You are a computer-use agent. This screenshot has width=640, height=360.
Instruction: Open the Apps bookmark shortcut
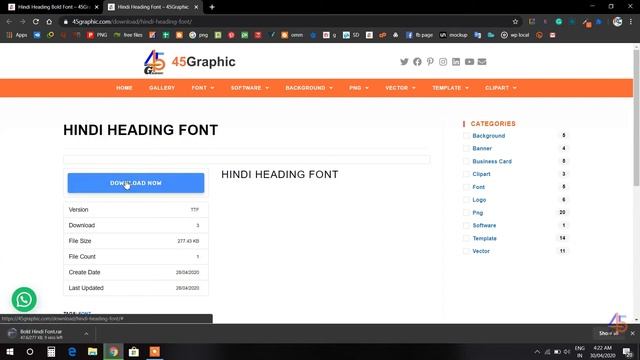coord(17,35)
